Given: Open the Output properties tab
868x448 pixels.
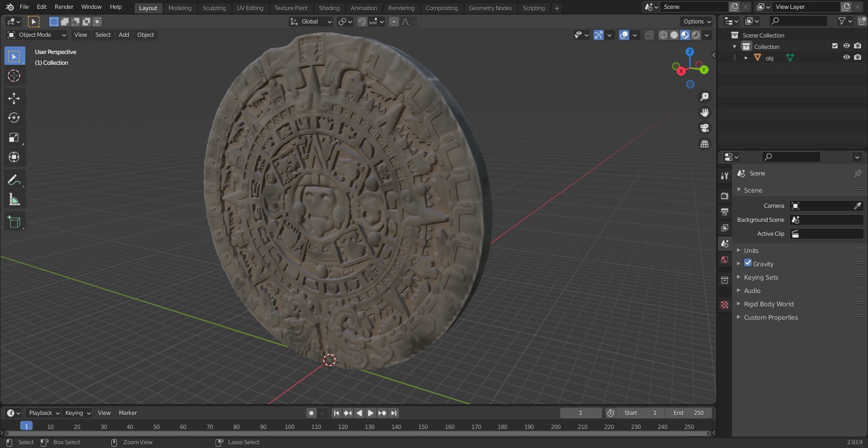Looking at the screenshot, I should (724, 212).
